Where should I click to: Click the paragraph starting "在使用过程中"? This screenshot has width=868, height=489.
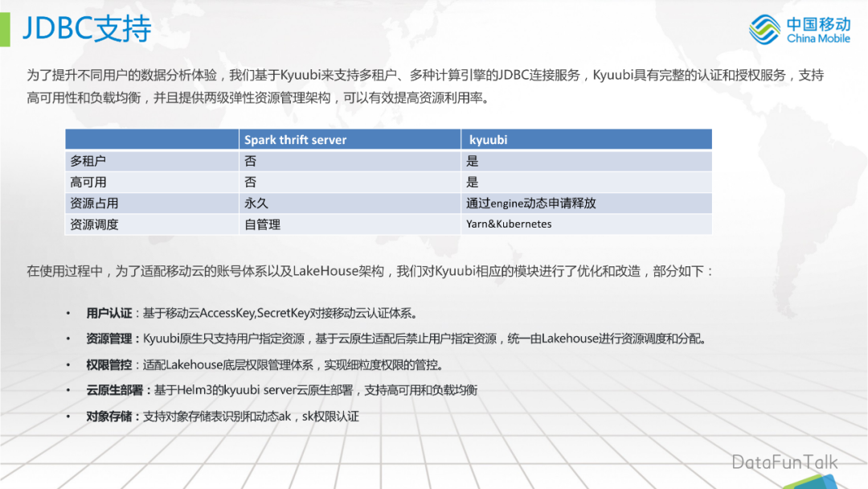click(370, 271)
